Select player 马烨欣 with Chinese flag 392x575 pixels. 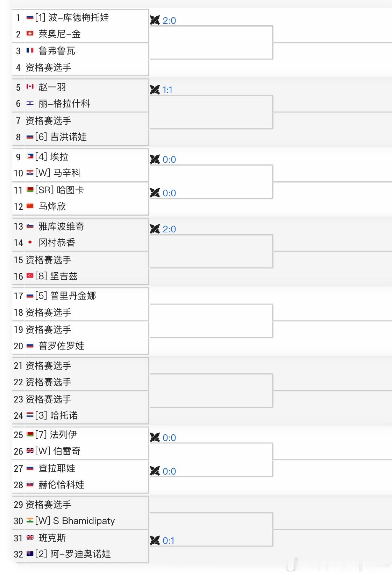(x=52, y=206)
